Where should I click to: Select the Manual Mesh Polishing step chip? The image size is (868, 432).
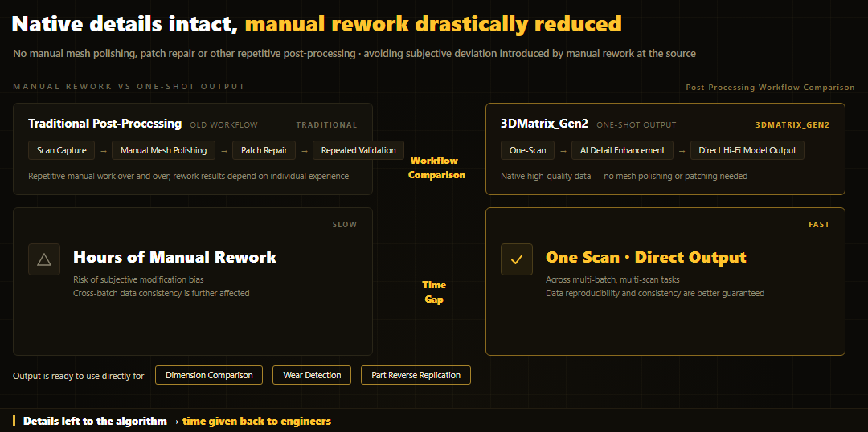click(163, 150)
